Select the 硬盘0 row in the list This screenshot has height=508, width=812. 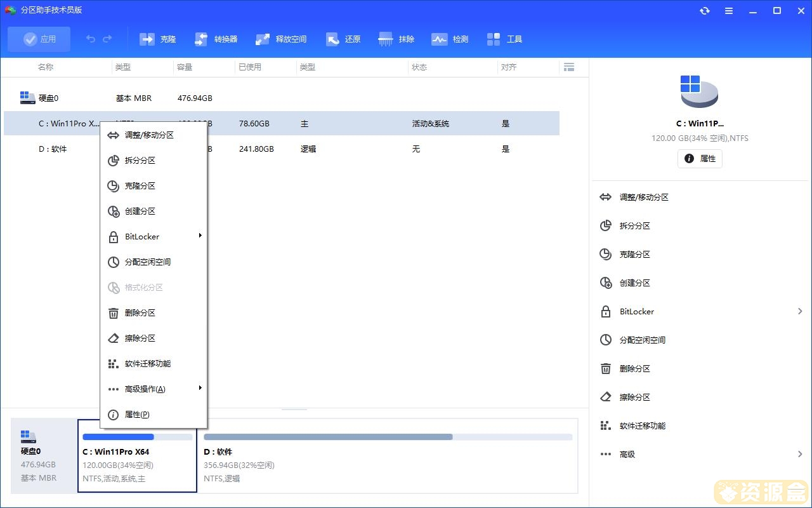tap(282, 98)
